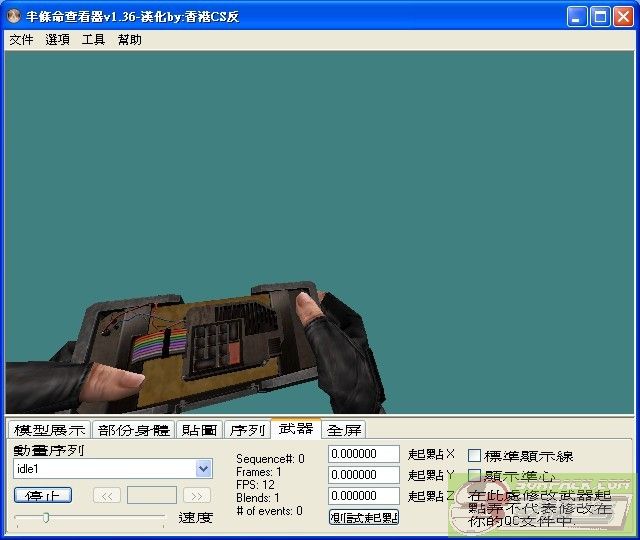This screenshot has height=540, width=640.
Task: Enable the 顯示準心 checkbox
Action: coord(474,476)
